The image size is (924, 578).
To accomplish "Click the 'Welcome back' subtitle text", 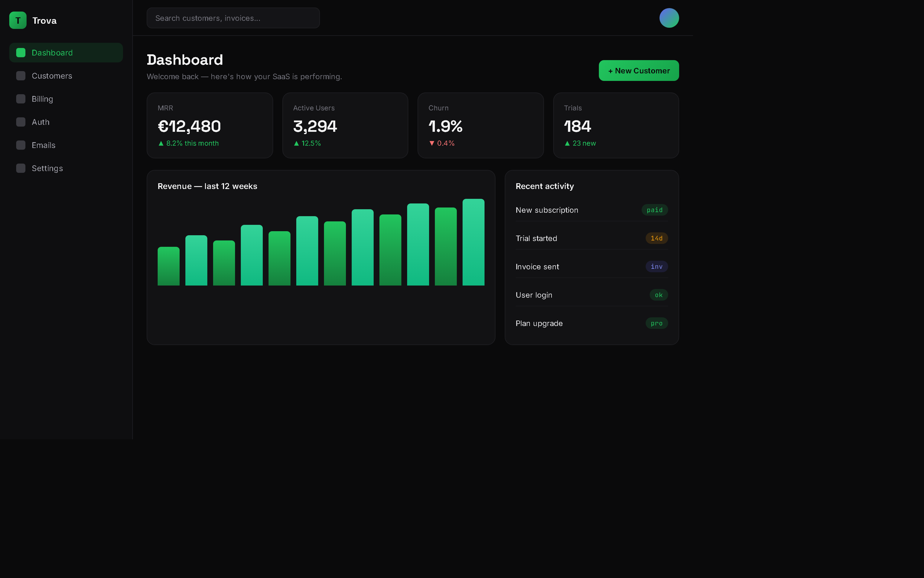I will (x=244, y=77).
